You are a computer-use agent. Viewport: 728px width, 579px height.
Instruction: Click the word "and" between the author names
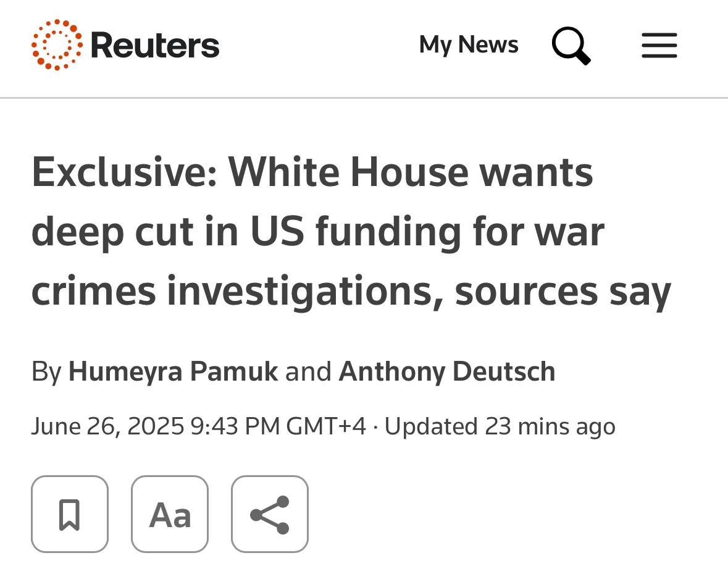coord(308,371)
